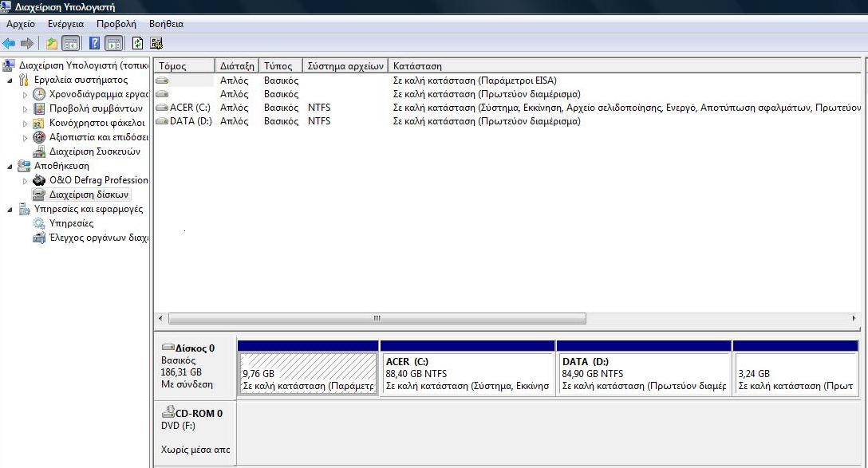Click the Δίσκος 0 disk header
Viewport: 868px width, 468px height.
tap(195, 366)
